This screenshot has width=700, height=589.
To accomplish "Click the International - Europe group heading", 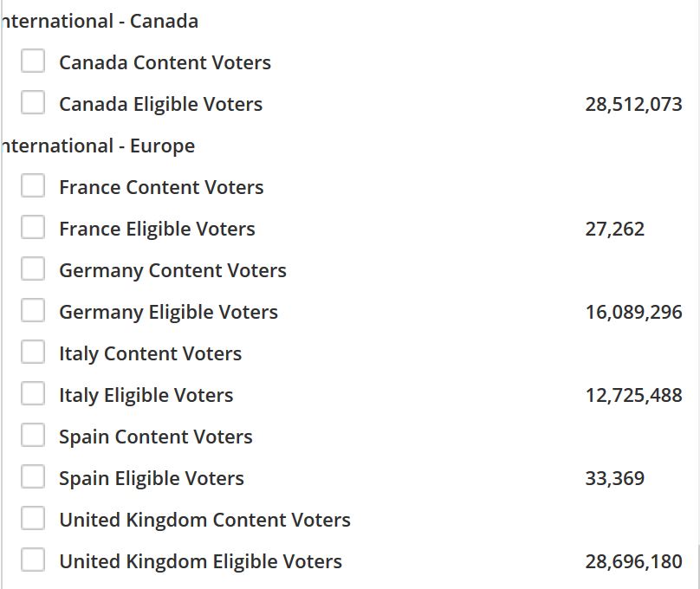I will [98, 146].
